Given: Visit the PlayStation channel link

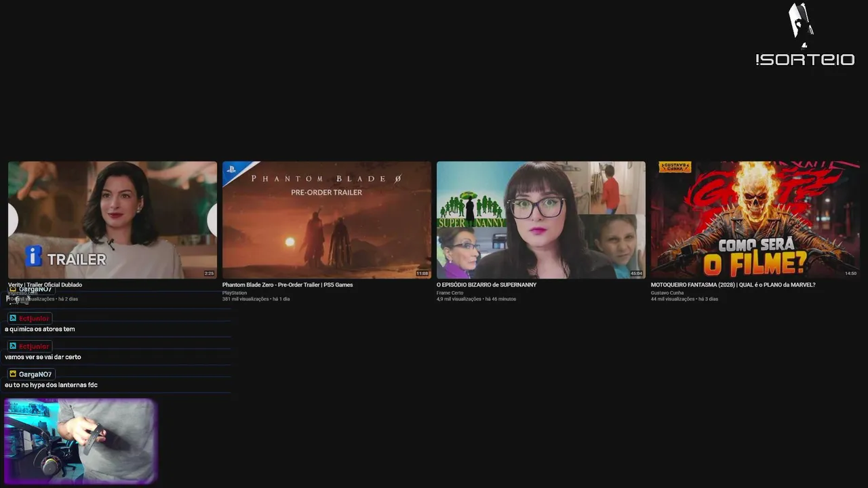Looking at the screenshot, I should pos(235,293).
